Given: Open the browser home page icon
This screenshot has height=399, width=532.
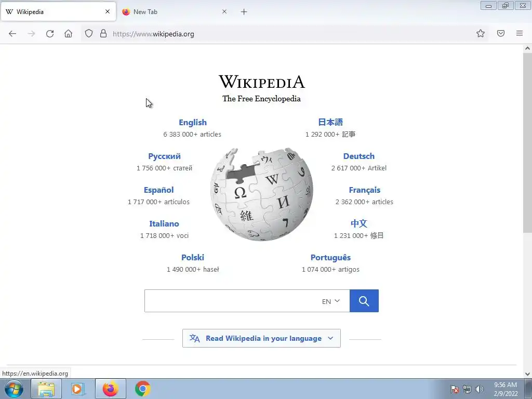Looking at the screenshot, I should tap(68, 34).
